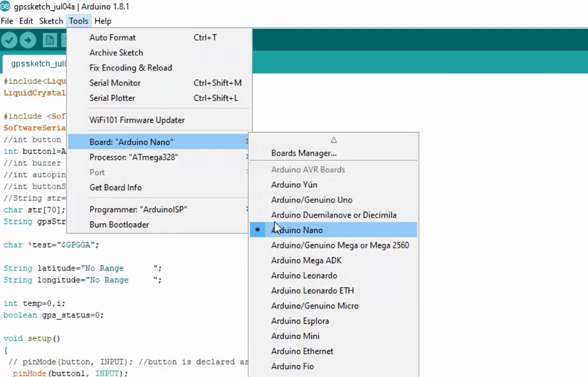Launch WiFi101 Firmware Updater
Viewport: 588px width, 377px height.
tap(159, 120)
